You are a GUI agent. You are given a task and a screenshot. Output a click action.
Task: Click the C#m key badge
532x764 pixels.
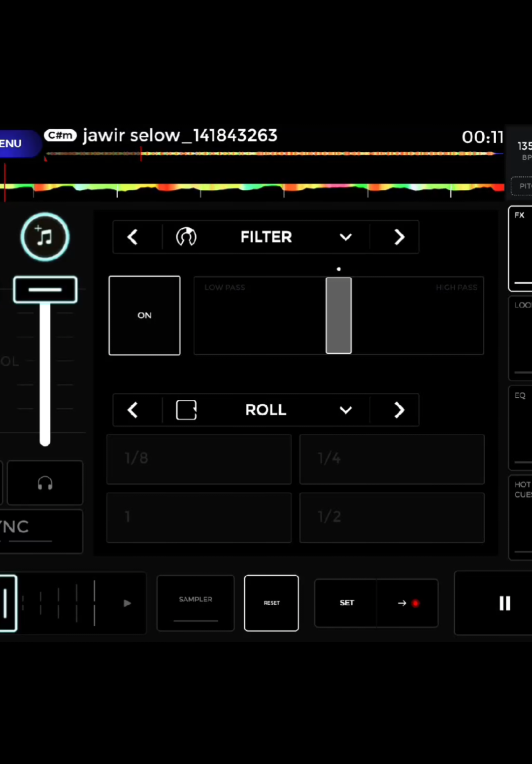pos(60,135)
